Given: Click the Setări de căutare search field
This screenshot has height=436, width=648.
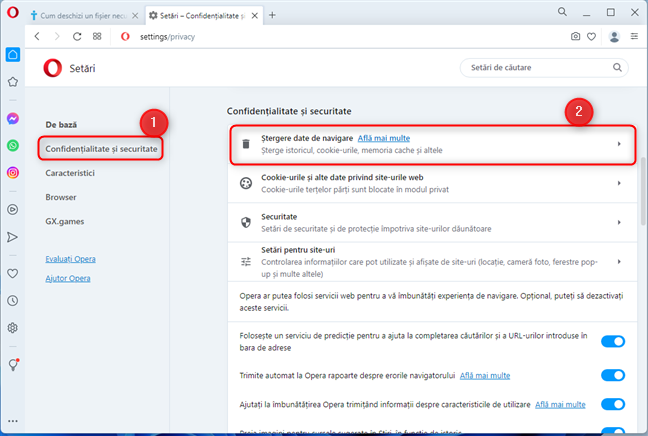Looking at the screenshot, I should [x=544, y=67].
